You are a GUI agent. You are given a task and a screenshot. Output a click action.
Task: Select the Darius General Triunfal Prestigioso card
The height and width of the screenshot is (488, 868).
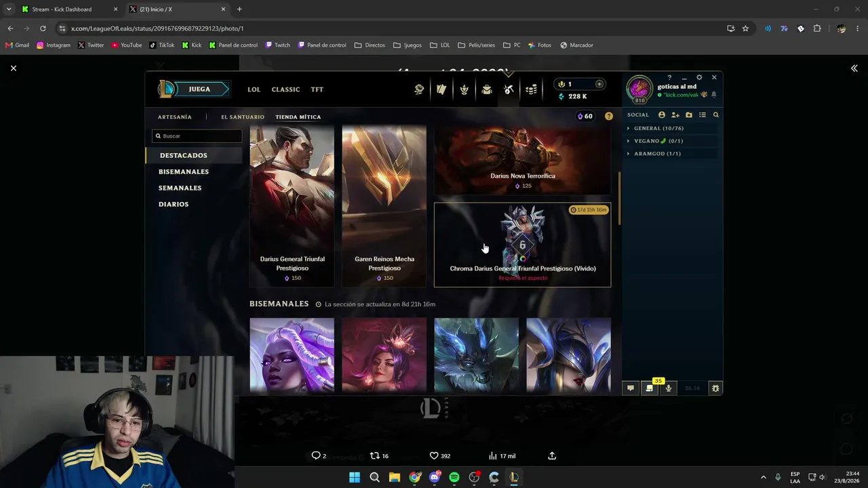292,206
